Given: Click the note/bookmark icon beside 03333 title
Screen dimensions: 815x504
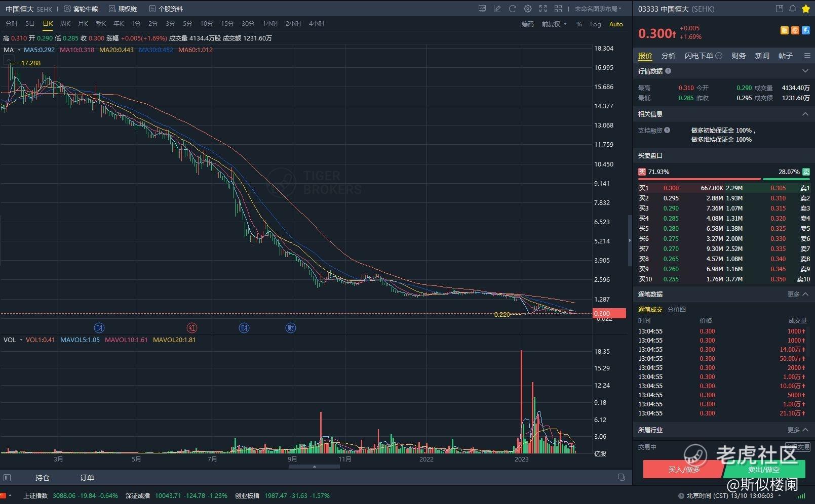Looking at the screenshot, I should tap(780, 9).
